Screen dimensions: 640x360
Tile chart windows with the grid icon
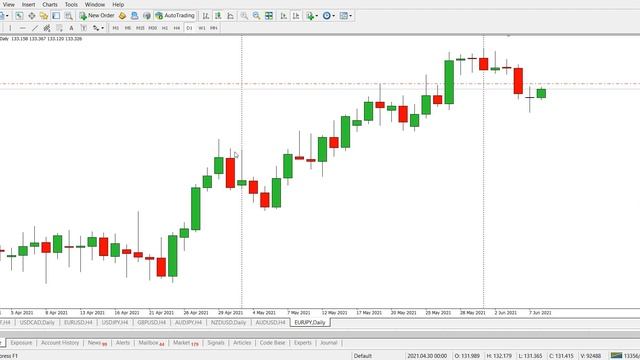[x=269, y=16]
